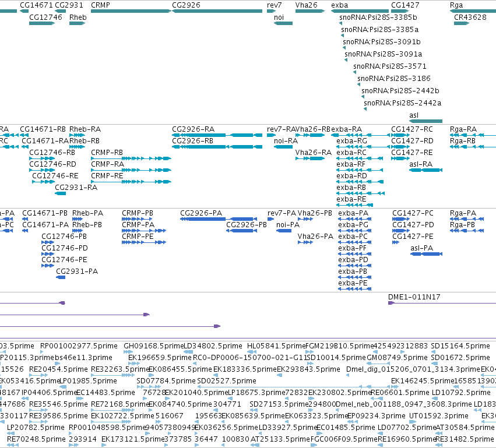Image resolution: width=496 pixels, height=448 pixels.
Task: Select the CG2926-PB protein label
Action: 247,225
